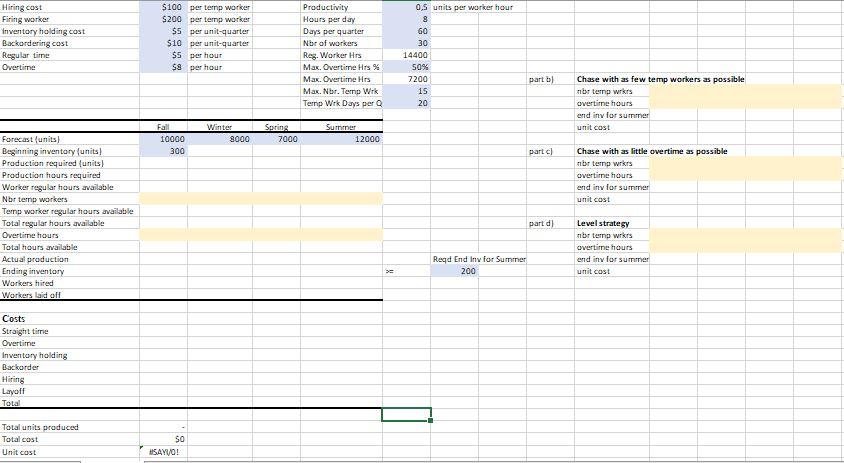Click the Spring column header cell

276,127
